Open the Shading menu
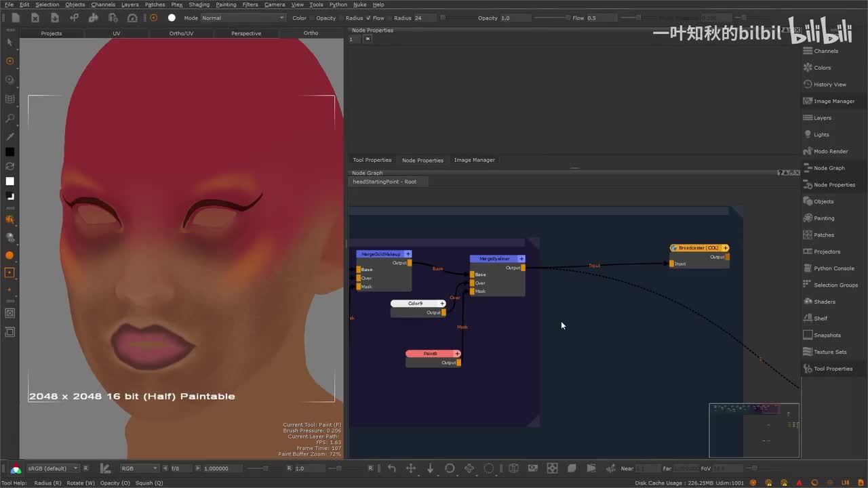This screenshot has width=868, height=488. [x=199, y=5]
